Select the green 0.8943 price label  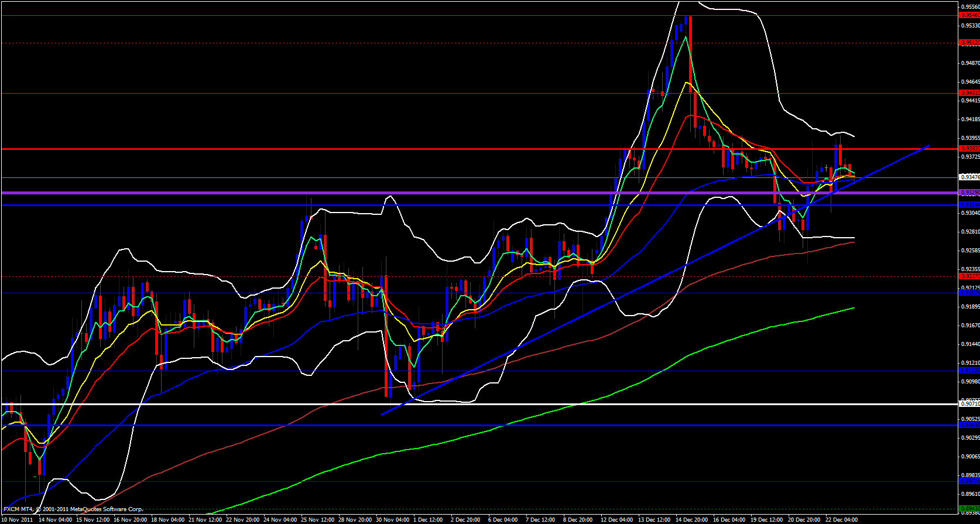(x=969, y=509)
